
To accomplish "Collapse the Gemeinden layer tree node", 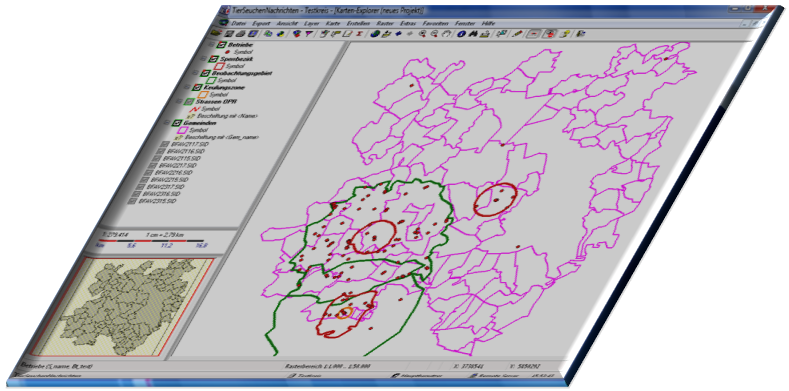I will coord(168,123).
